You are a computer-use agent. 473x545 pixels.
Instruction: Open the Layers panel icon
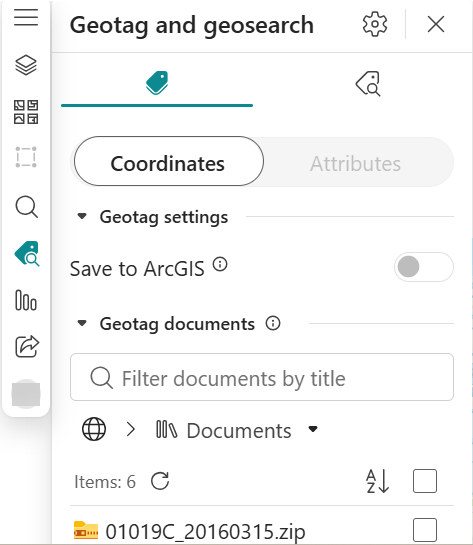click(26, 65)
